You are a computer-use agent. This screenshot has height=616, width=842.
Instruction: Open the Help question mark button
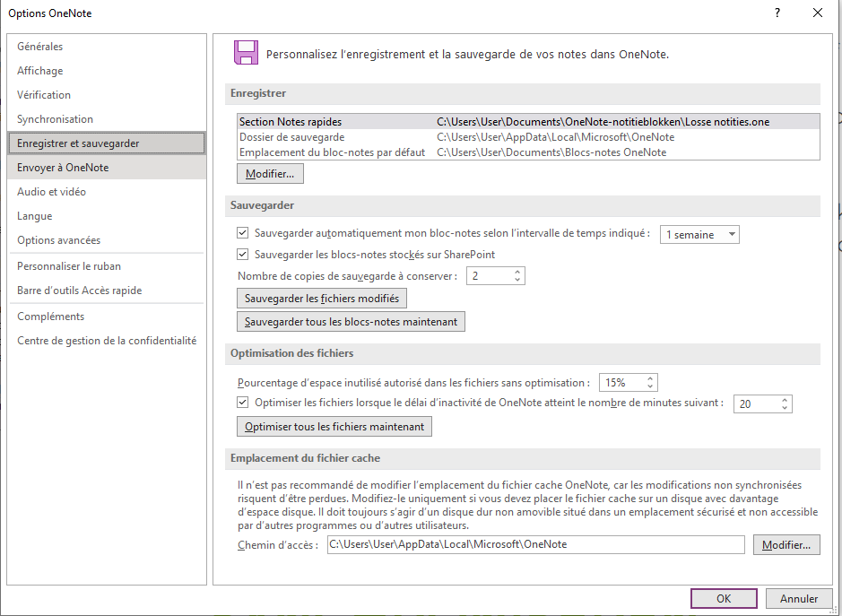777,13
